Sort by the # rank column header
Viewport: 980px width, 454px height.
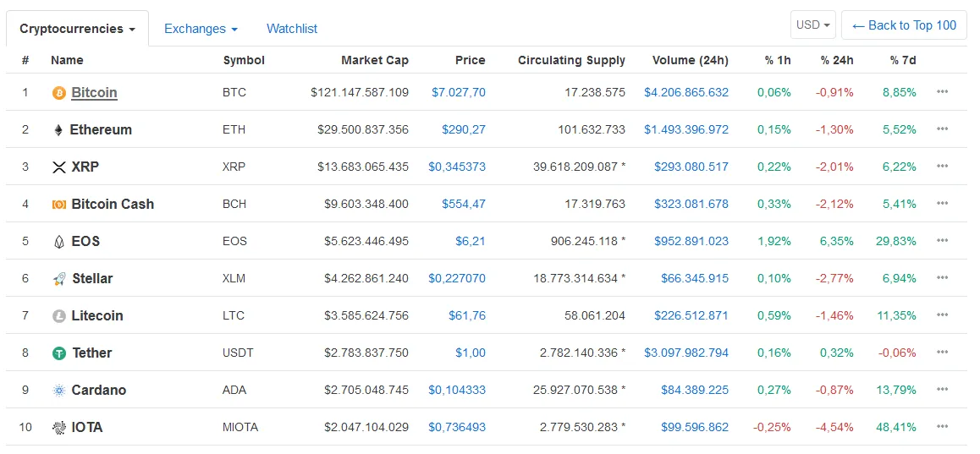pos(25,61)
